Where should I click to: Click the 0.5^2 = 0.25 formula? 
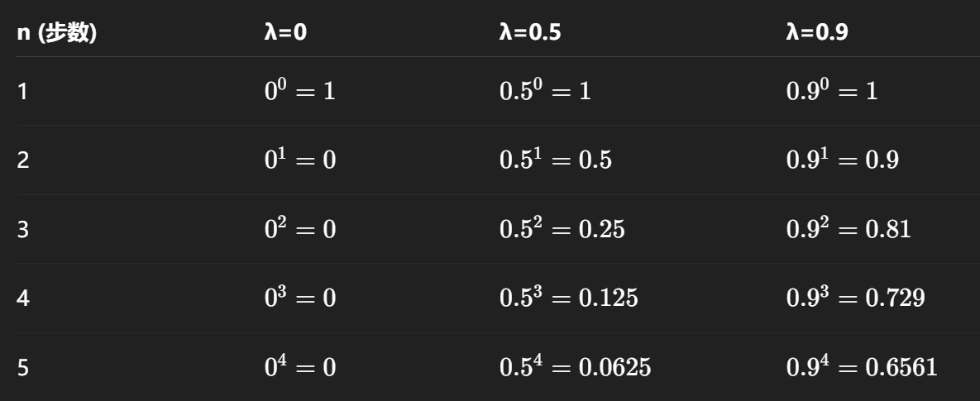pos(562,229)
